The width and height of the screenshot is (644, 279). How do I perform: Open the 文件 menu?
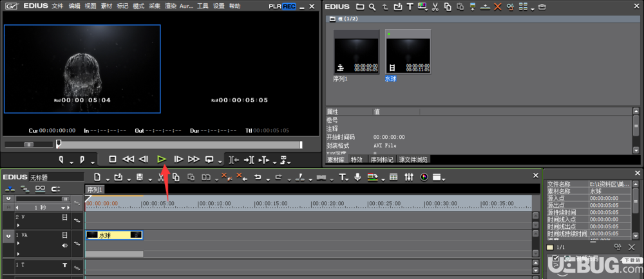click(58, 6)
